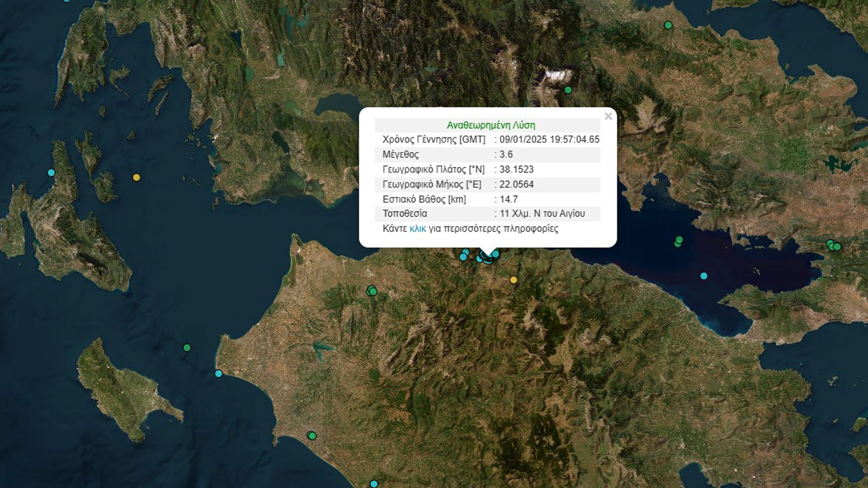Click the yellow quake marker south of popup
The image size is (868, 488).
(513, 280)
